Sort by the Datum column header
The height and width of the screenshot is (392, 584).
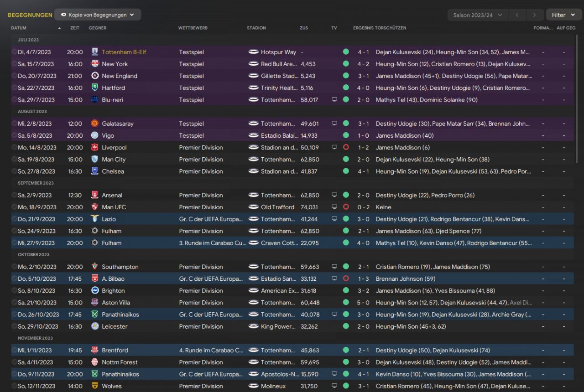19,28
